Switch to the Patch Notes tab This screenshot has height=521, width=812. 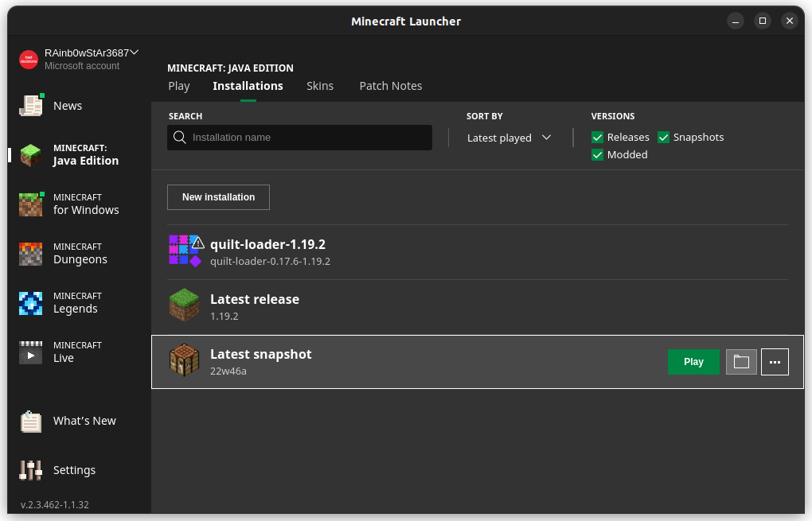coord(390,86)
